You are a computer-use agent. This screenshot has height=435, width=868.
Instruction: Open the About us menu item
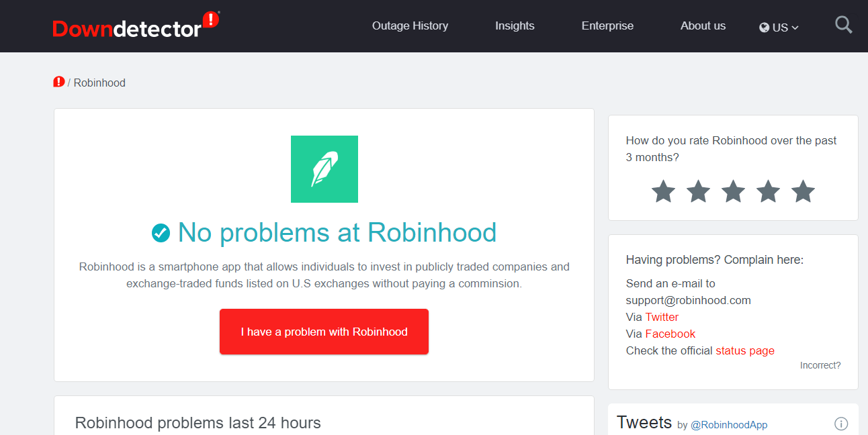703,26
